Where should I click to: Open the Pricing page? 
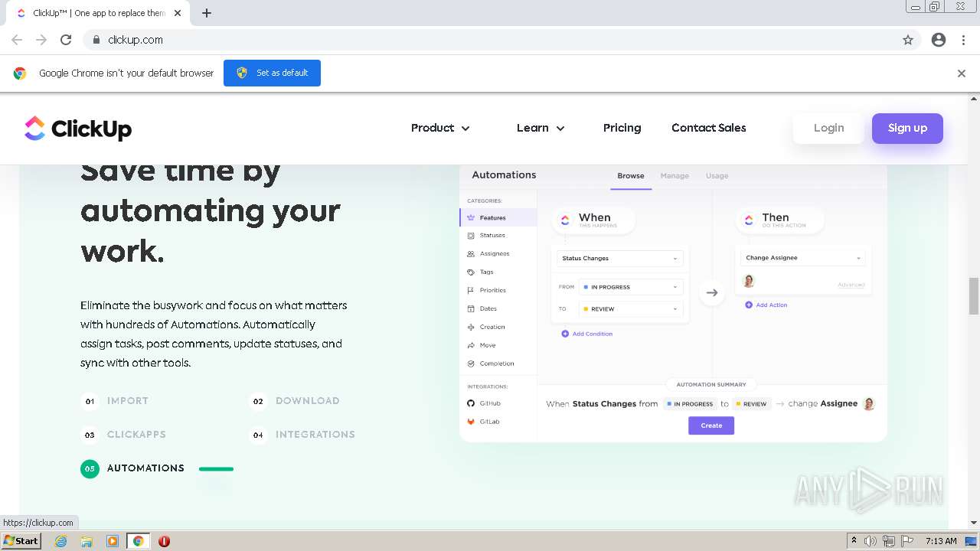(x=622, y=128)
